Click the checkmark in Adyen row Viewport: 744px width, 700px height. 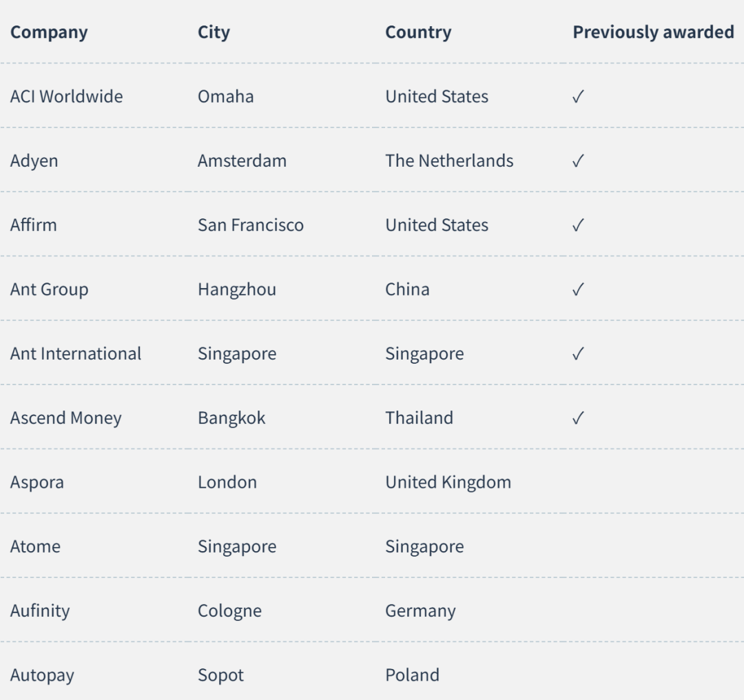[578, 161]
